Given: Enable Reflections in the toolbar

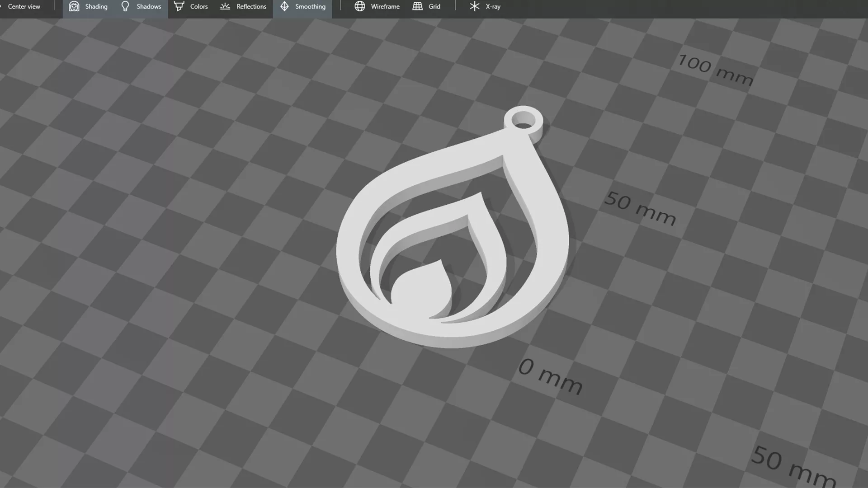Looking at the screenshot, I should coord(251,6).
